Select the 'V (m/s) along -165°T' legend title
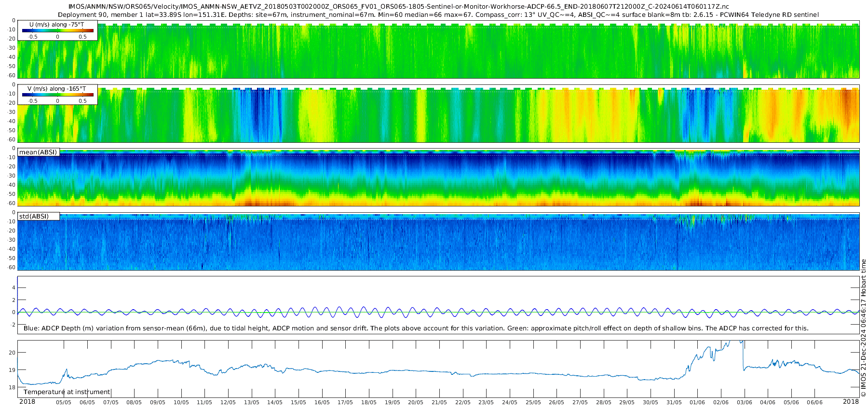The image size is (868, 410). (x=56, y=89)
